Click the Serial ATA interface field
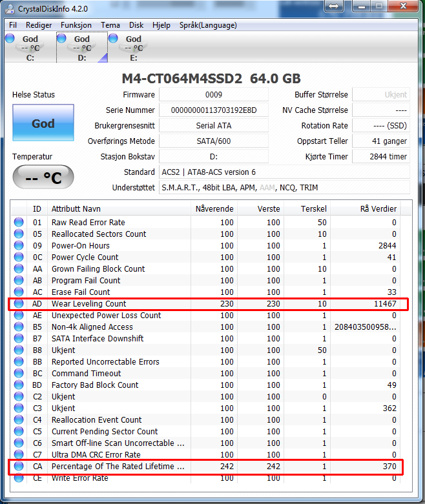This screenshot has height=504, width=425. tap(214, 126)
